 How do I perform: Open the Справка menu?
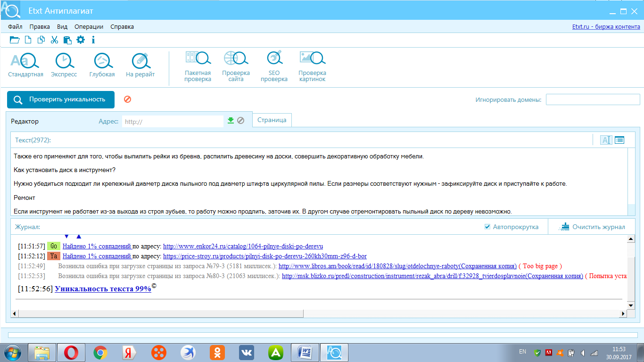click(122, 27)
